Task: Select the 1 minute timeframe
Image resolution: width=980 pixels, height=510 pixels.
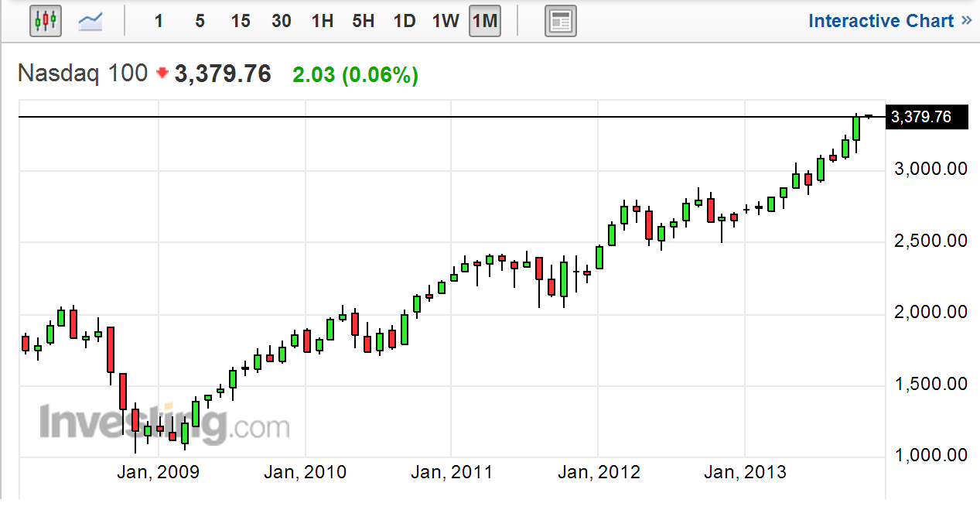Action: 159,21
